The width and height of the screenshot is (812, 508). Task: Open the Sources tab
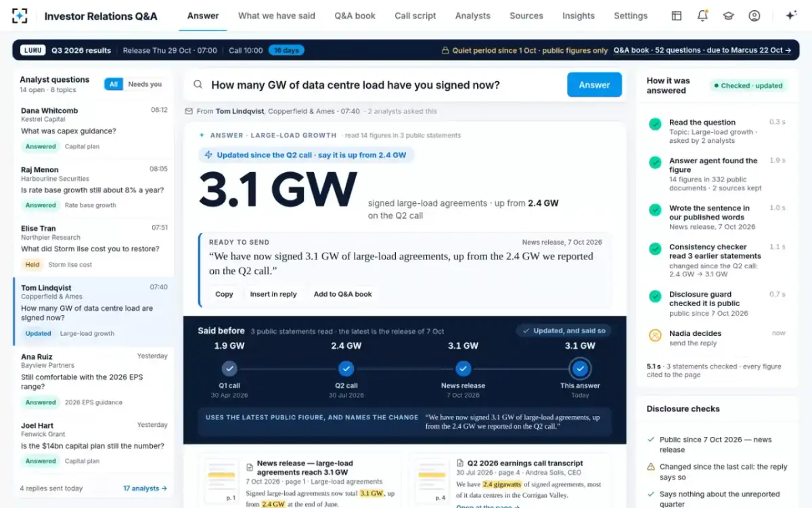point(526,16)
